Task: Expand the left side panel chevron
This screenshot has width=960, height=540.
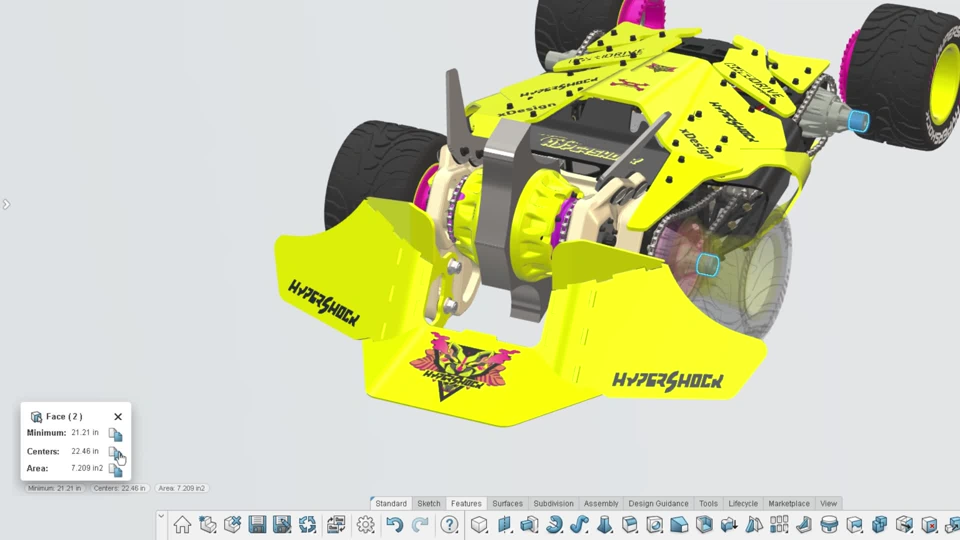Action: 6,204
